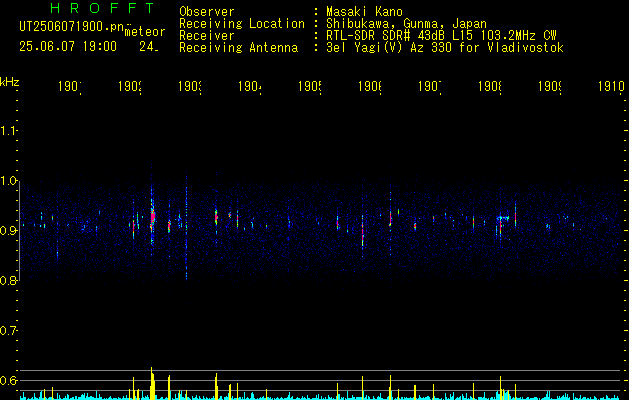
Task: Click the 0.9 frequency axis label
Action: pos(8,231)
